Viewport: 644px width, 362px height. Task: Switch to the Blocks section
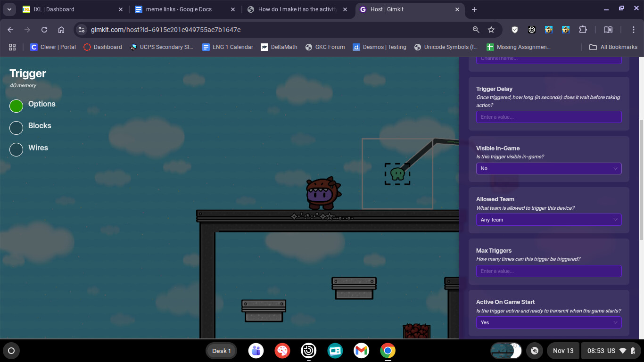tap(17, 128)
